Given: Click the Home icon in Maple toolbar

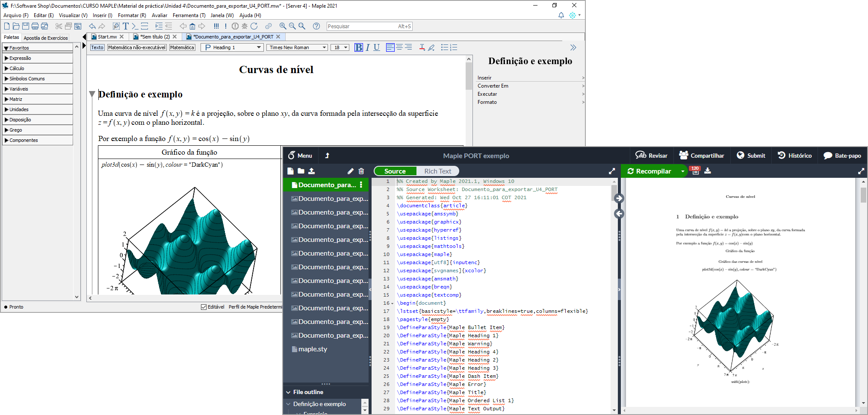Looking at the screenshot, I should tap(192, 26).
